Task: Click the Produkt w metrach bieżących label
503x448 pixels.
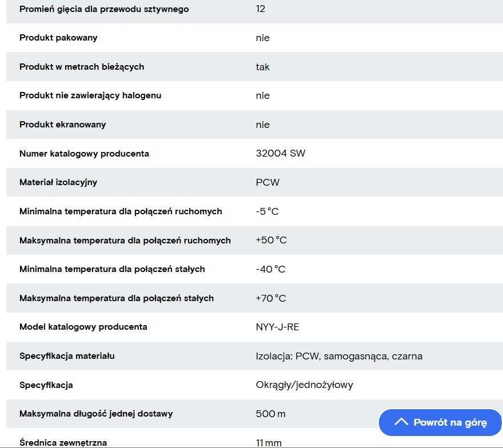Action: 82,67
